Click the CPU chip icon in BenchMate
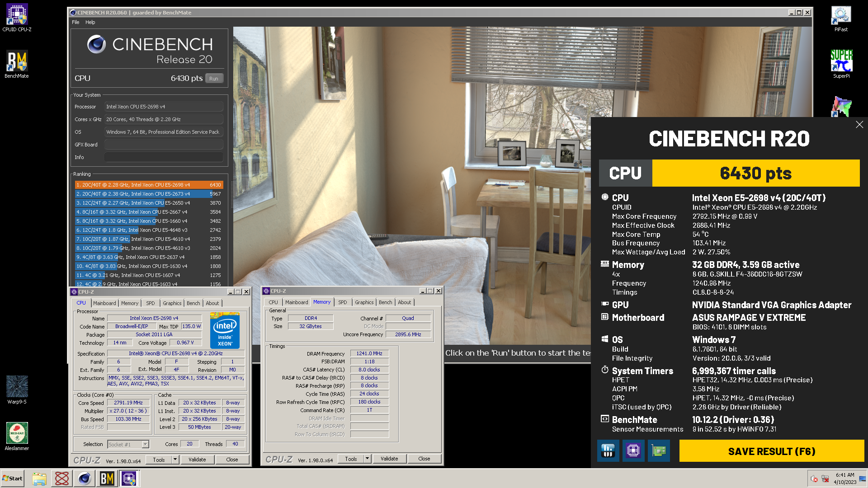Image resolution: width=868 pixels, height=488 pixels. 605,197
